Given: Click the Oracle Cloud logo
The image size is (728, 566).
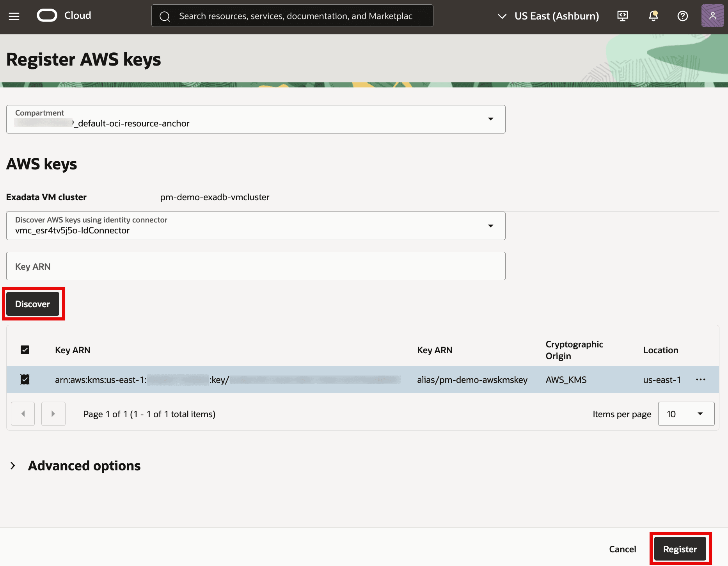Looking at the screenshot, I should (x=47, y=16).
